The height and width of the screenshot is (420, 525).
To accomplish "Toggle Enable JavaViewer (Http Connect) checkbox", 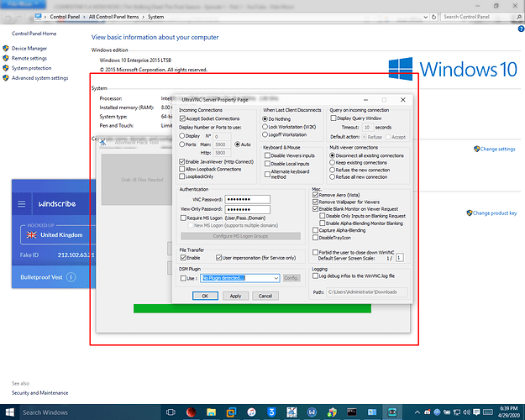I will (x=182, y=162).
